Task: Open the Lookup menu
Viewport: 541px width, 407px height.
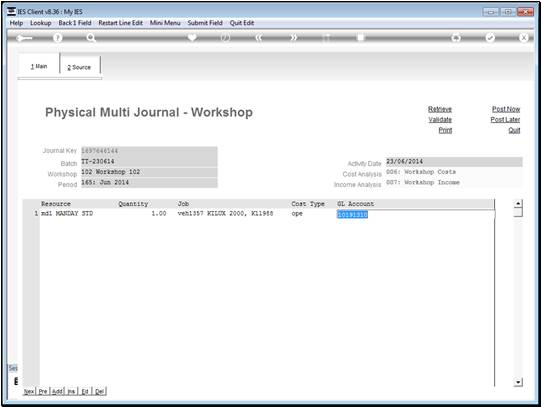Action: [x=41, y=23]
